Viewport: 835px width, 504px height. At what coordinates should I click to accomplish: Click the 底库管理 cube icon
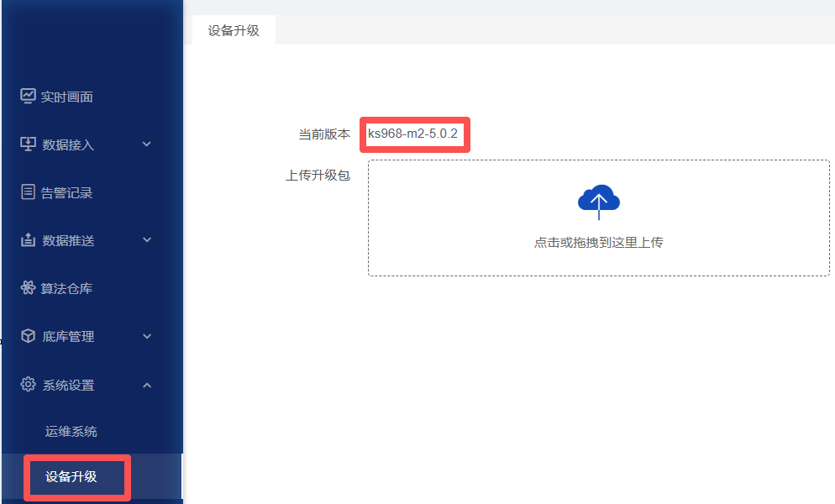pos(28,336)
